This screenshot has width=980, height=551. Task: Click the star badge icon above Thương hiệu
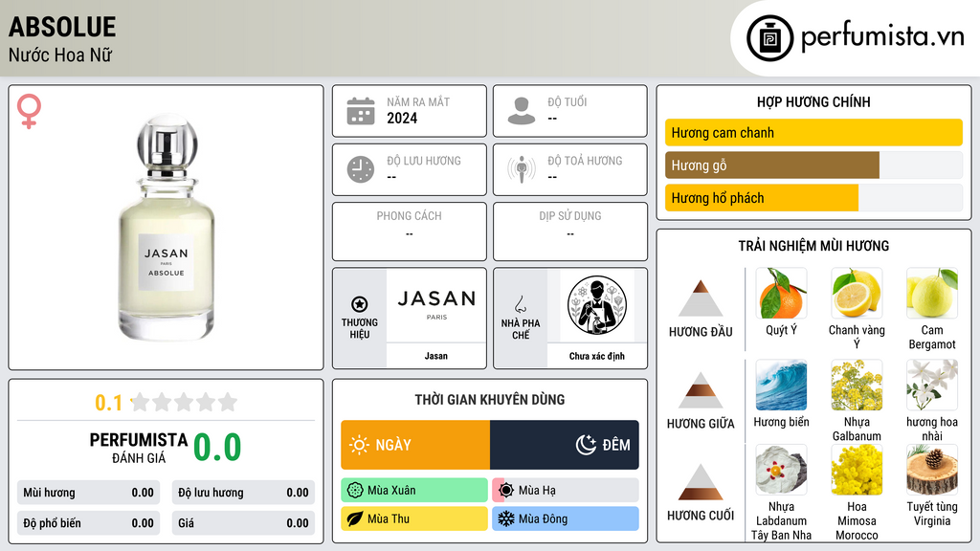[360, 304]
